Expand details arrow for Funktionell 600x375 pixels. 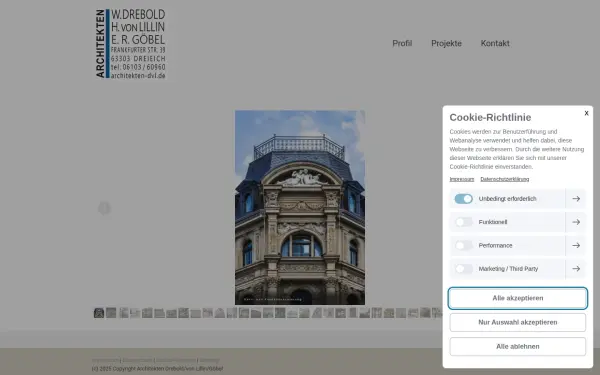point(576,222)
